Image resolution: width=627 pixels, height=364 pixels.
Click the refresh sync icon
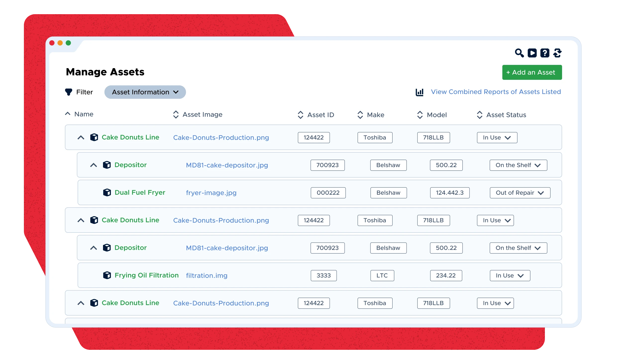(557, 53)
